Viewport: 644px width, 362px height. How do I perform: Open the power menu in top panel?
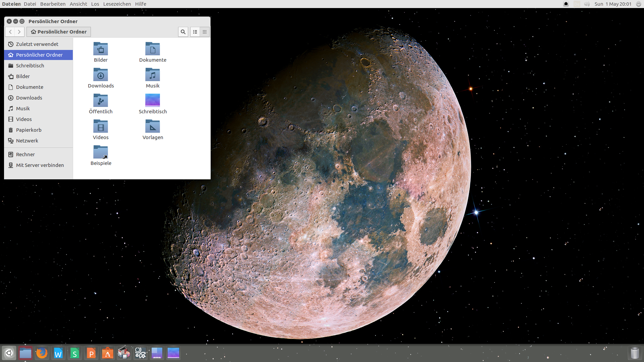click(x=638, y=4)
